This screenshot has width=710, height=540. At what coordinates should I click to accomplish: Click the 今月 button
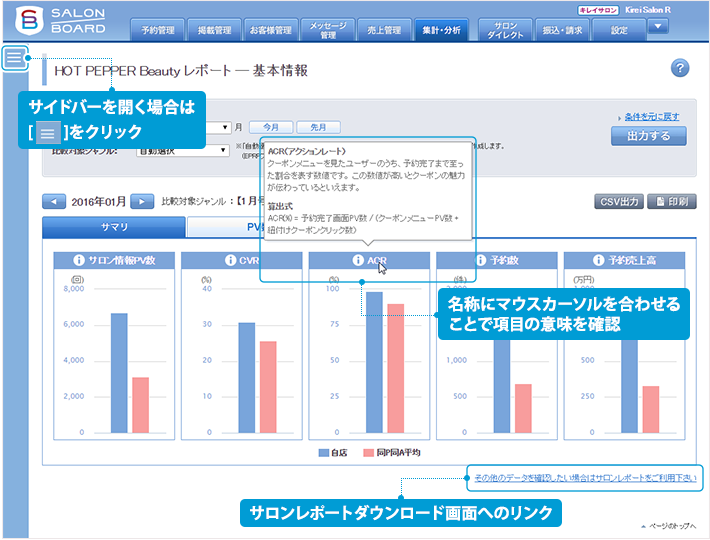point(277,127)
